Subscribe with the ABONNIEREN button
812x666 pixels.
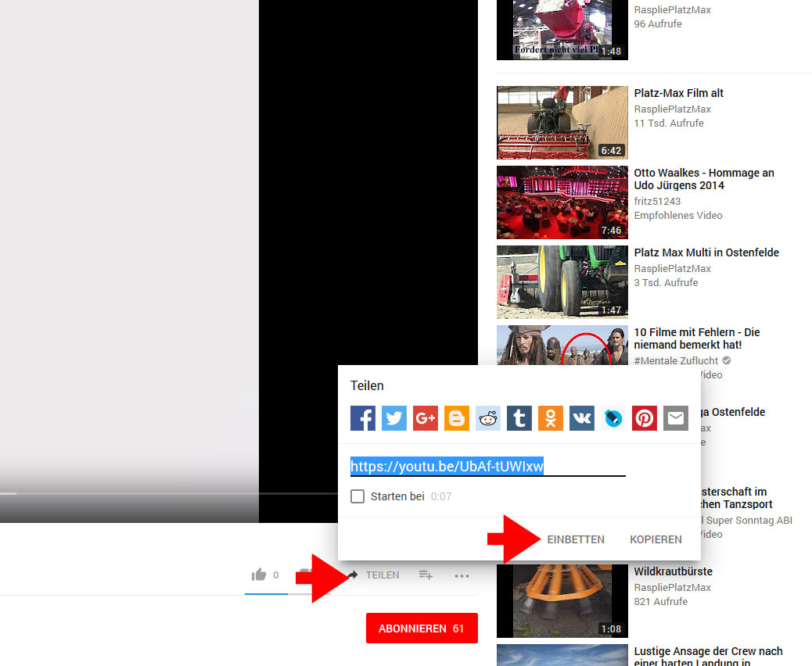point(422,628)
